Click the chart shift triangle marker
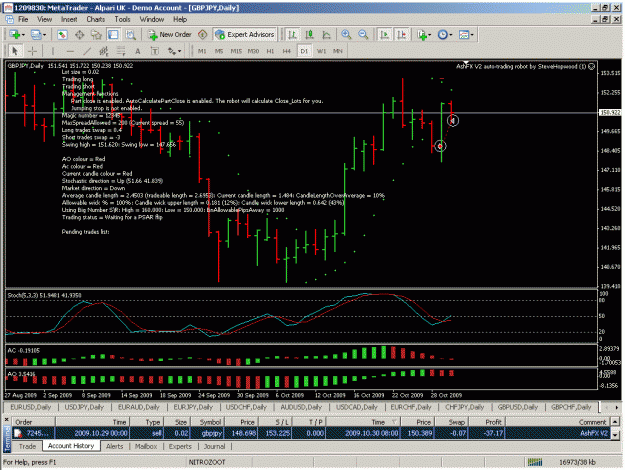 466,62
